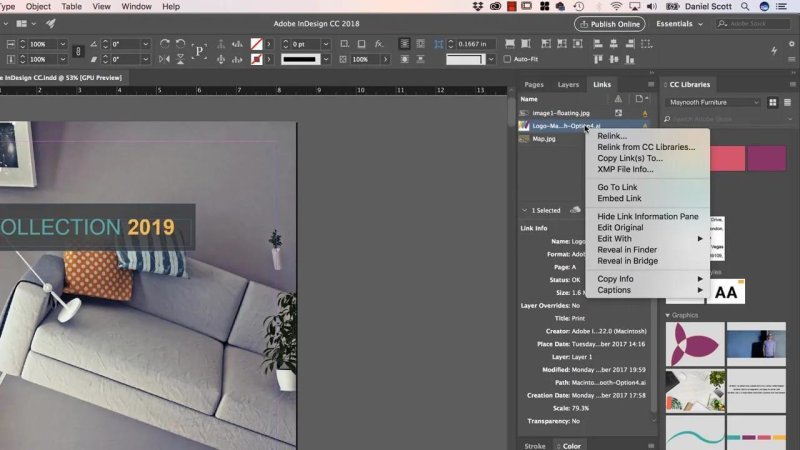Click the rotate 90° clockwise icon
800x450 pixels.
tap(164, 44)
